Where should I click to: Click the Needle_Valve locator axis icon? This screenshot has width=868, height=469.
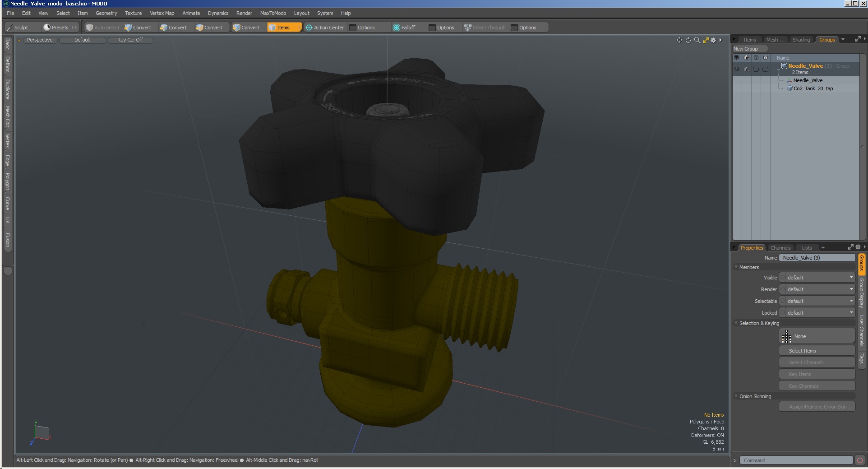[x=790, y=80]
